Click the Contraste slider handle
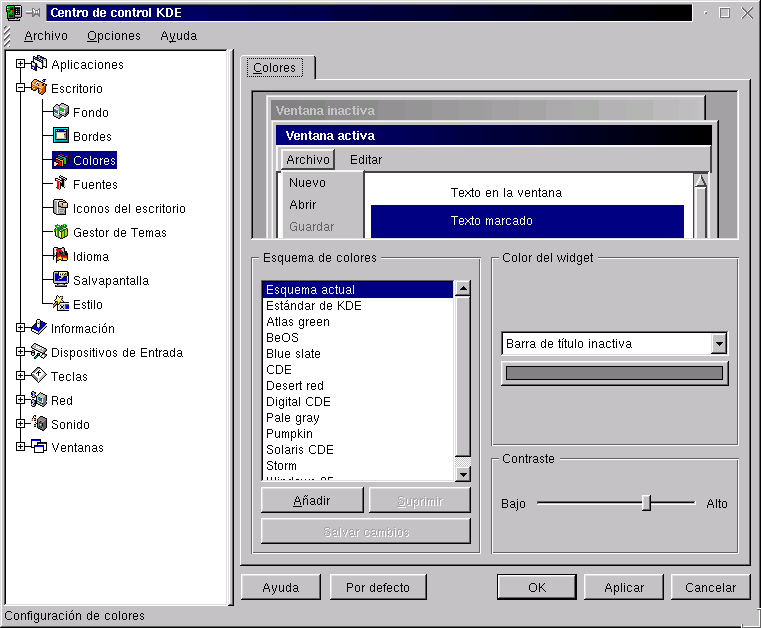The width and height of the screenshot is (761, 628). pyautogui.click(x=646, y=503)
